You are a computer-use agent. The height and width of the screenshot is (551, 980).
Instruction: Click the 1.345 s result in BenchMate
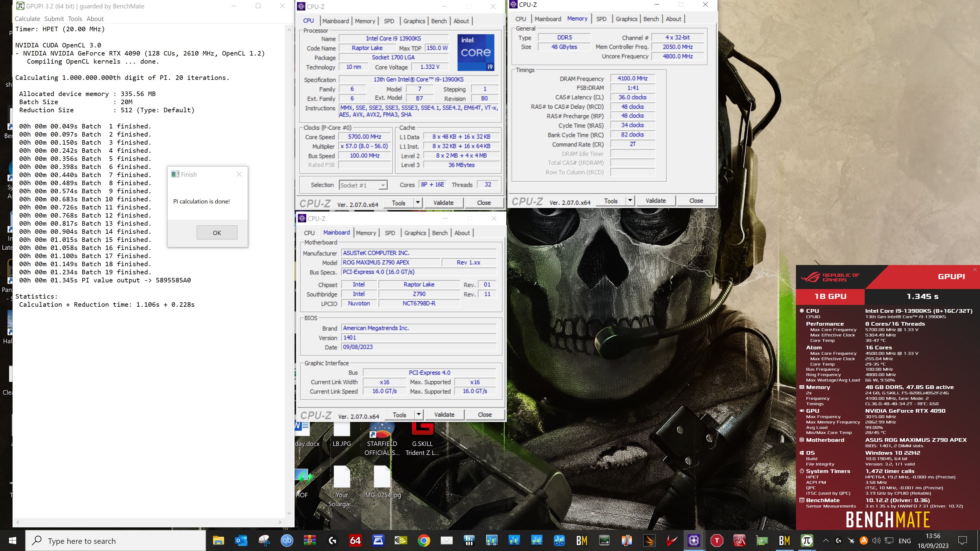922,296
